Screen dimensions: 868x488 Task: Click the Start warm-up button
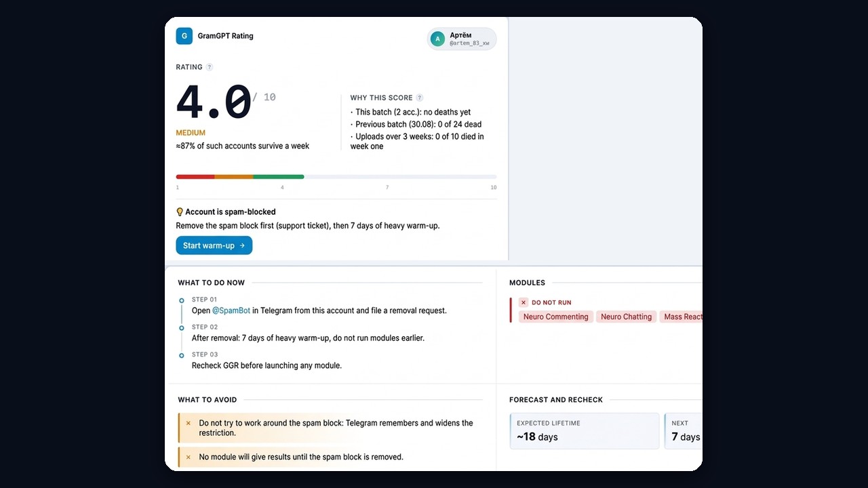click(214, 245)
